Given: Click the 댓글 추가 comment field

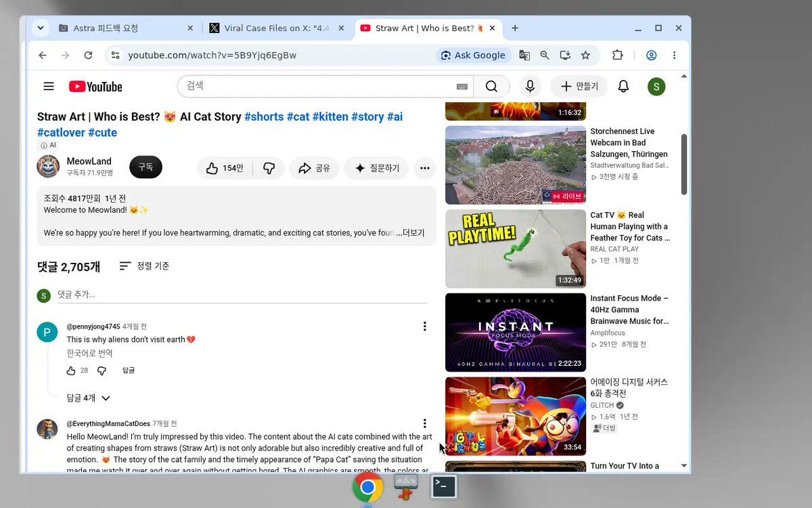Looking at the screenshot, I should pos(242,295).
